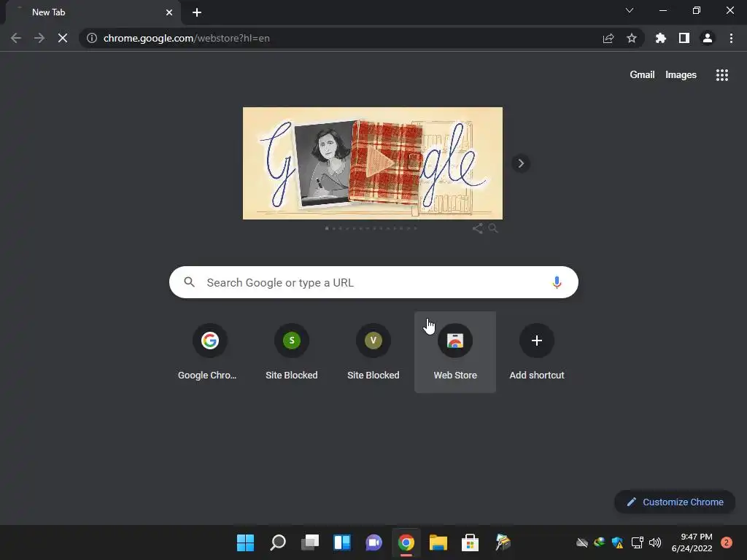Open taskbar Search

(278, 542)
